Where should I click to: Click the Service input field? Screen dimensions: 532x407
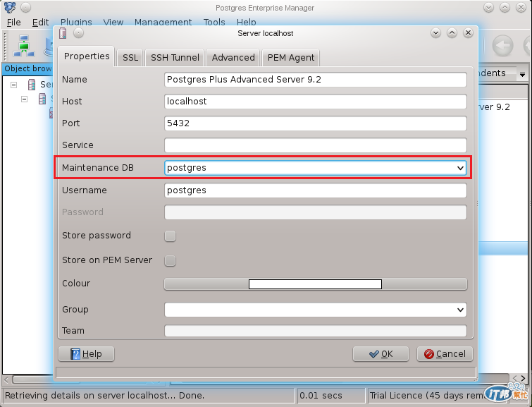click(316, 145)
